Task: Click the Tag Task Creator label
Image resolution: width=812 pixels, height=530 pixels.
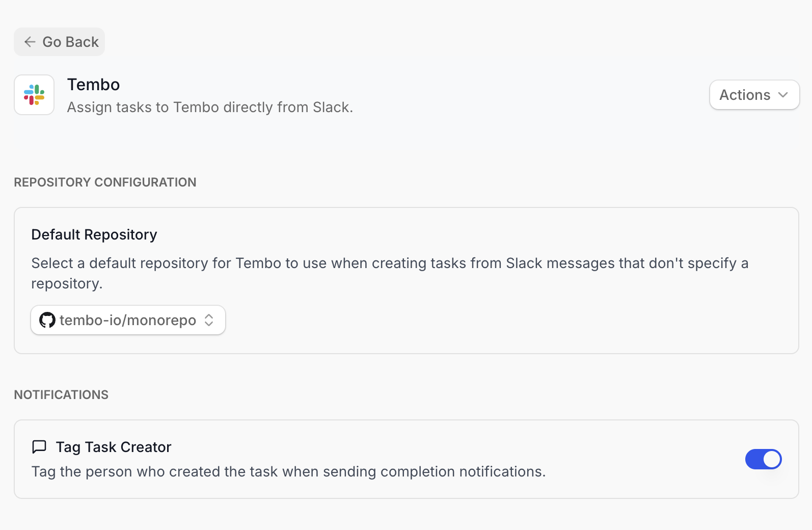Action: tap(114, 447)
